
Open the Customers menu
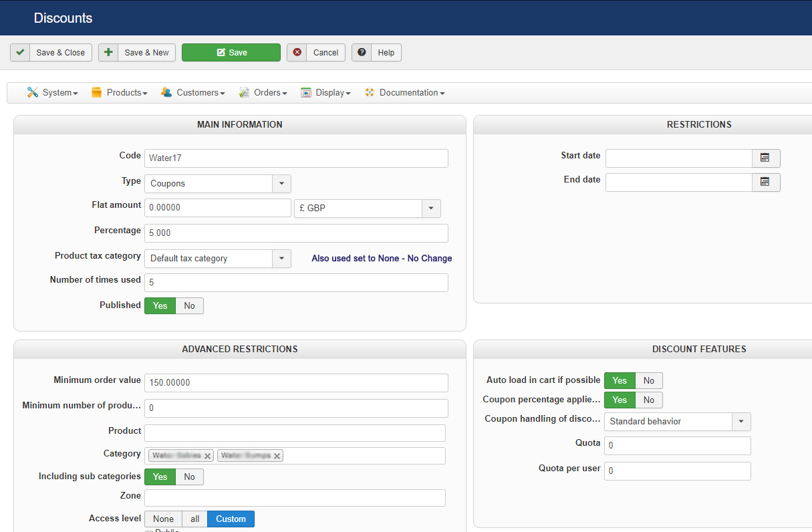click(193, 92)
